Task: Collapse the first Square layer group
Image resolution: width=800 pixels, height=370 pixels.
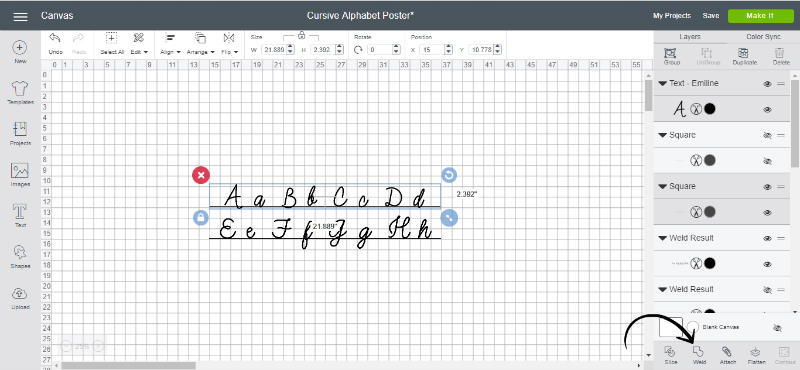Action: [663, 135]
